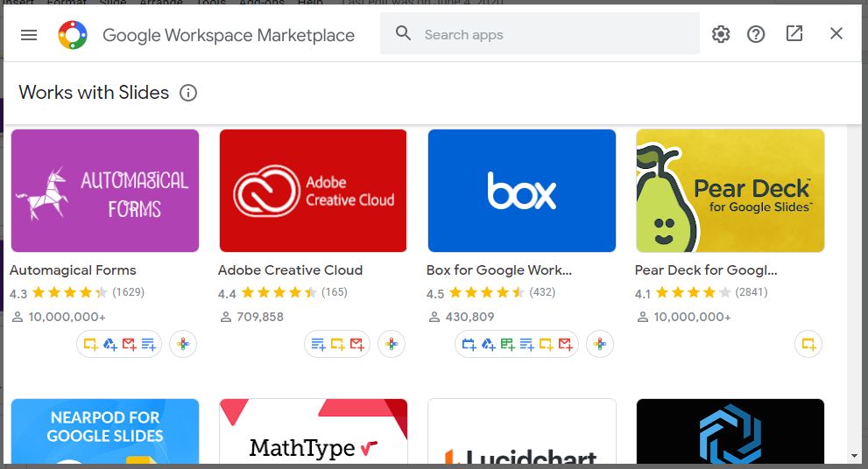Screen dimensions: 868x469
Task: Click the search magnifier icon
Action: (403, 34)
